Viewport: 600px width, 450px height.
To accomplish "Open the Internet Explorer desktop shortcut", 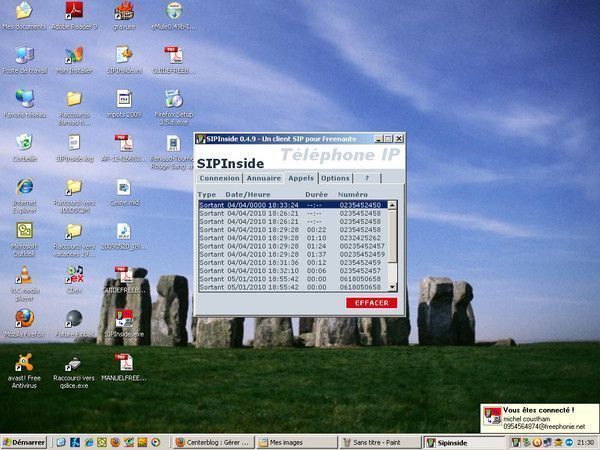I will [24, 188].
